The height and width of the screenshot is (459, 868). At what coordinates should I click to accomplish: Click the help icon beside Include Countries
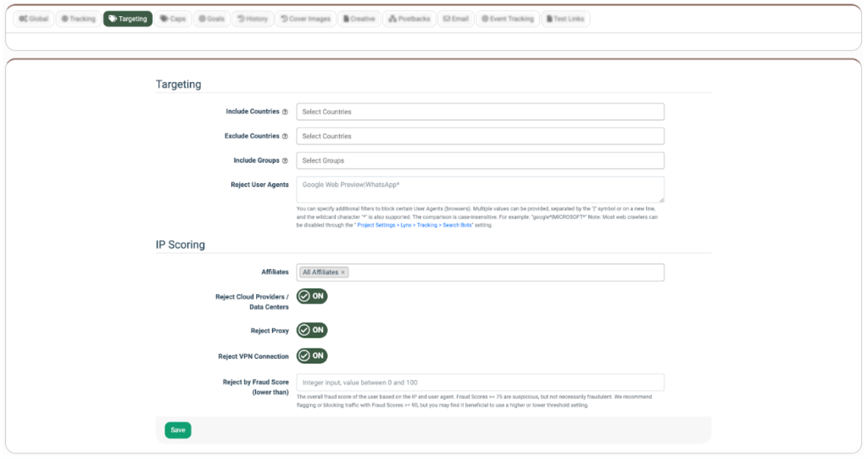[x=285, y=112]
